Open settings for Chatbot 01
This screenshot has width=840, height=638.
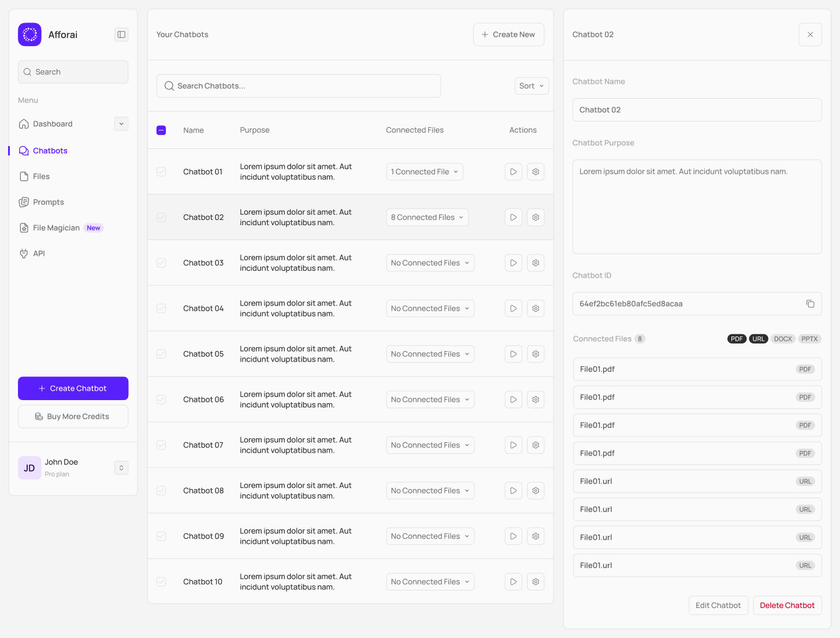click(536, 171)
